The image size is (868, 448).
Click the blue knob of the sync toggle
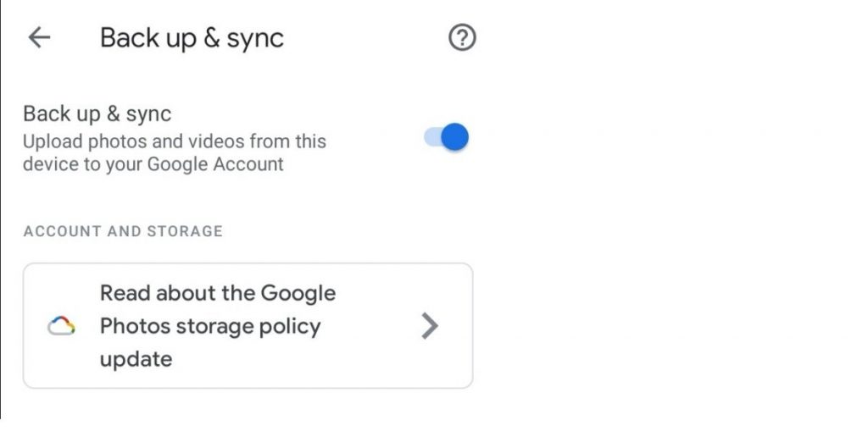455,137
